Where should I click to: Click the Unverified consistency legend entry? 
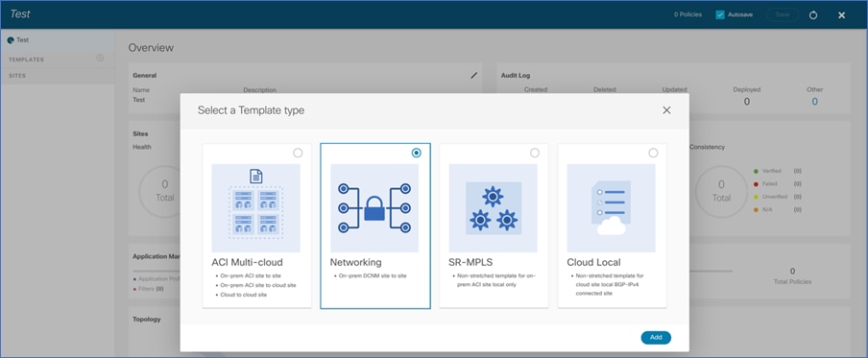pos(777,197)
